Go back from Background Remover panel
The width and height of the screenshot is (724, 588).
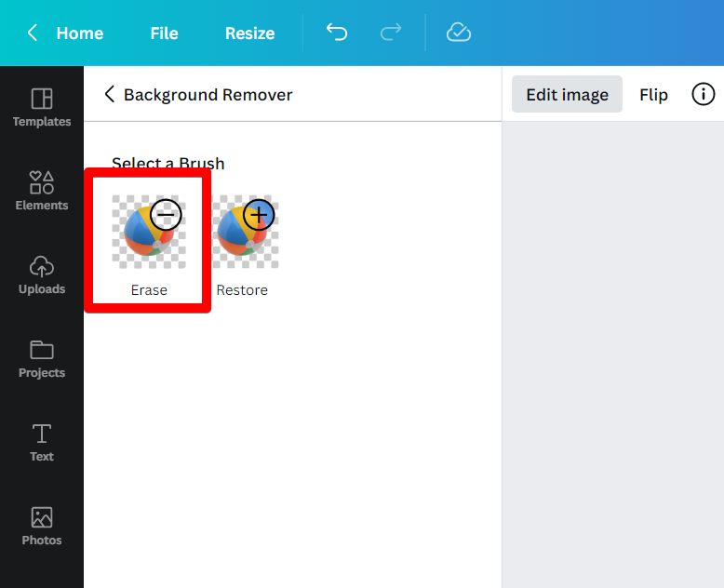click(x=110, y=94)
